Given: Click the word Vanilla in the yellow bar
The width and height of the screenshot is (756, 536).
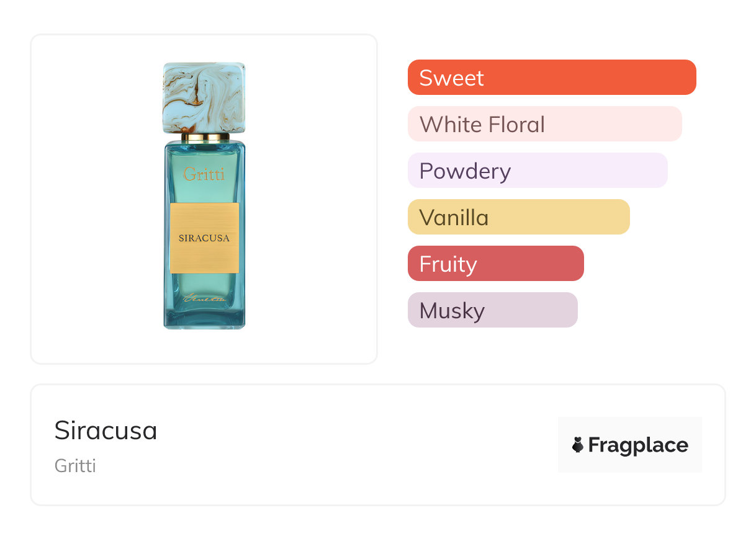Looking at the screenshot, I should coord(454,217).
